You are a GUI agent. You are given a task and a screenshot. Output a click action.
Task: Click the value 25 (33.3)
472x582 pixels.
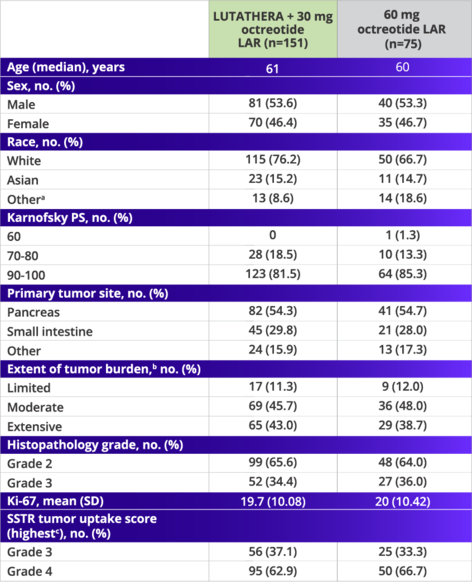(403, 552)
